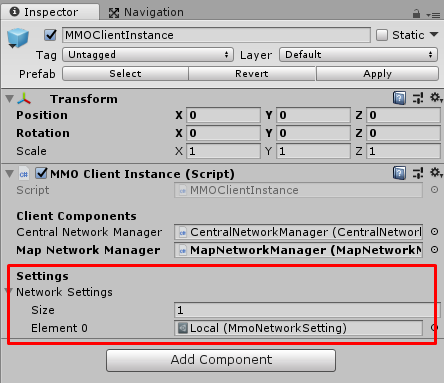This screenshot has width=444, height=383.
Task: Click the Prefab Revert button
Action: click(x=252, y=73)
